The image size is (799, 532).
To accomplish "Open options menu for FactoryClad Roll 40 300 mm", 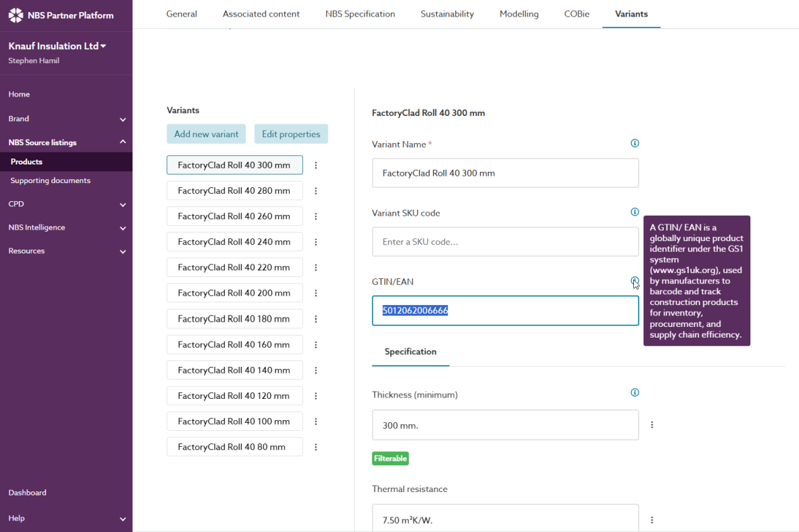I will 316,165.
